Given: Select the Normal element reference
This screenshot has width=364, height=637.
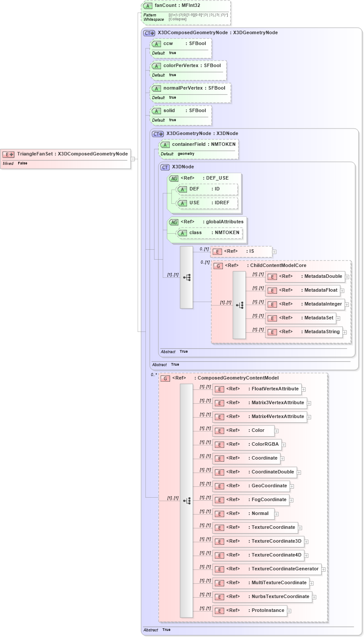Looking at the screenshot, I should tap(243, 514).
